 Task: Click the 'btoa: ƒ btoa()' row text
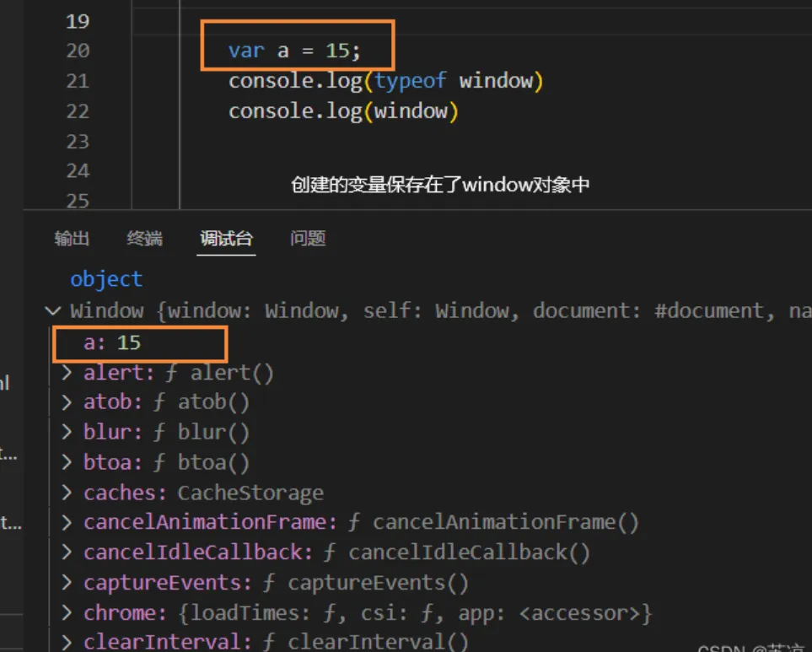point(167,462)
